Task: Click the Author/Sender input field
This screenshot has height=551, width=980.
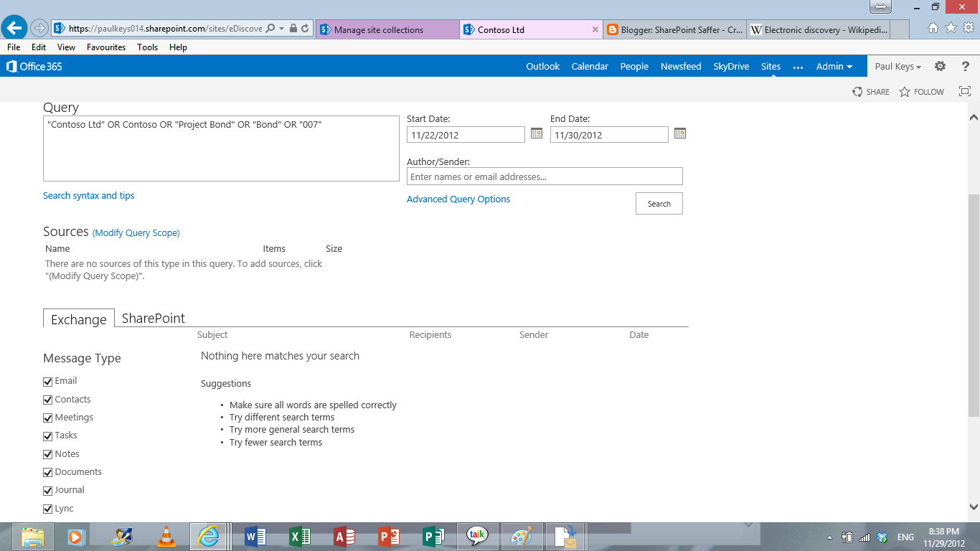Action: tap(545, 176)
